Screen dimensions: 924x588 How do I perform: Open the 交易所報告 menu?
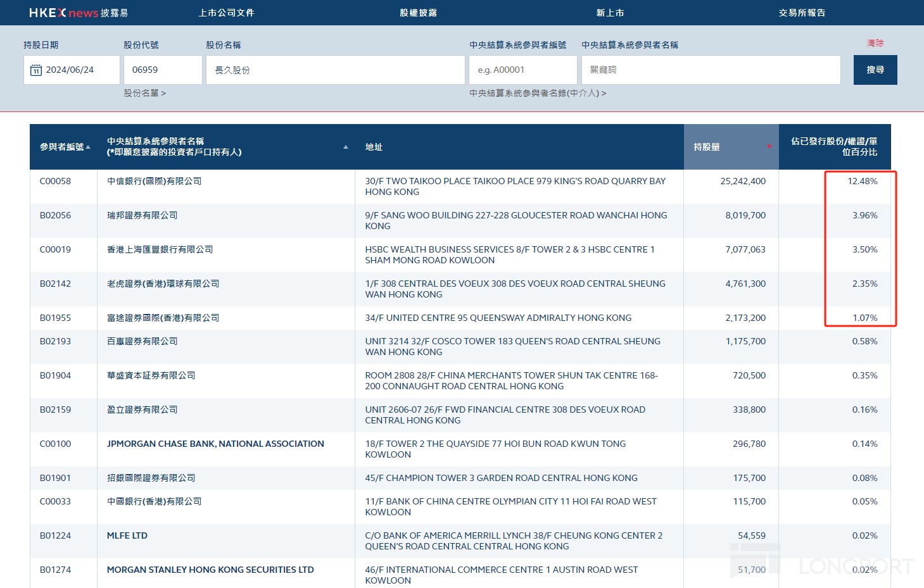[x=802, y=13]
